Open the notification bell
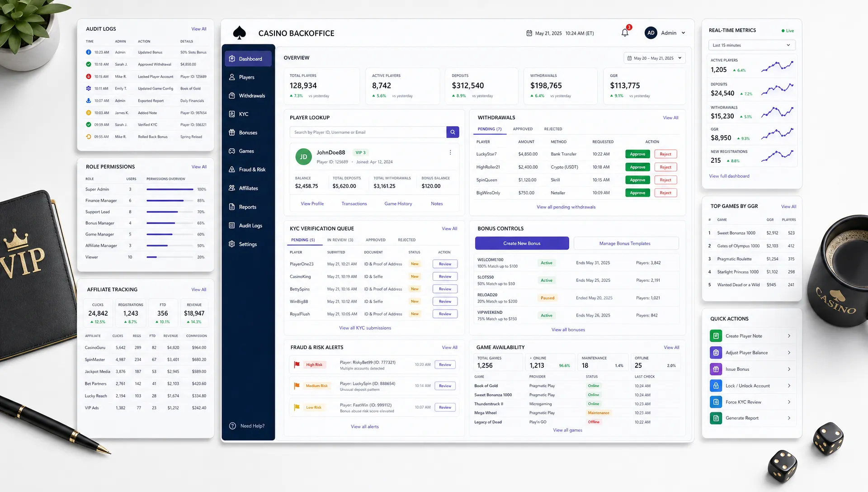Image resolution: width=868 pixels, height=492 pixels. click(x=625, y=33)
